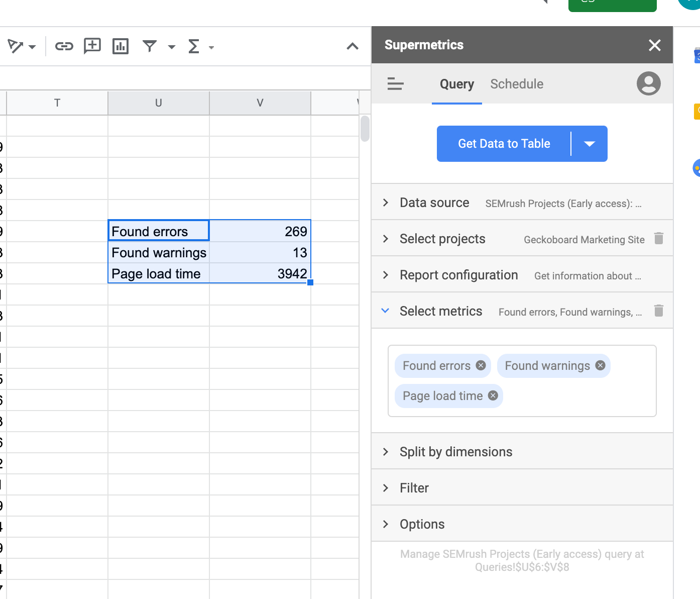
Task: Select the Query tab
Action: click(456, 84)
